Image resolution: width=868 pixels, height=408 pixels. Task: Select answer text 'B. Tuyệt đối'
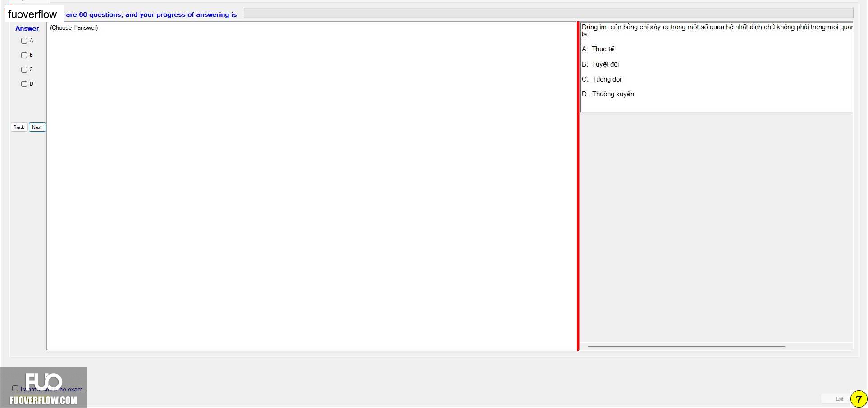600,64
